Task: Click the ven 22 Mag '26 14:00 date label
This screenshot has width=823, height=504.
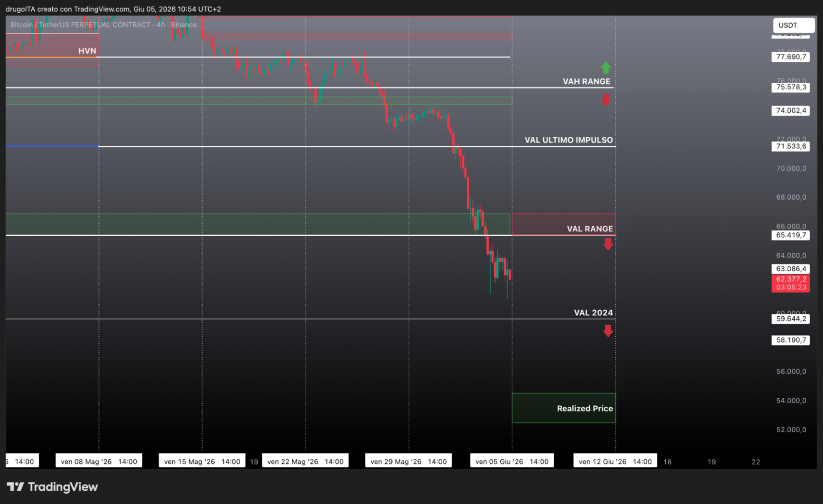Action: point(305,462)
